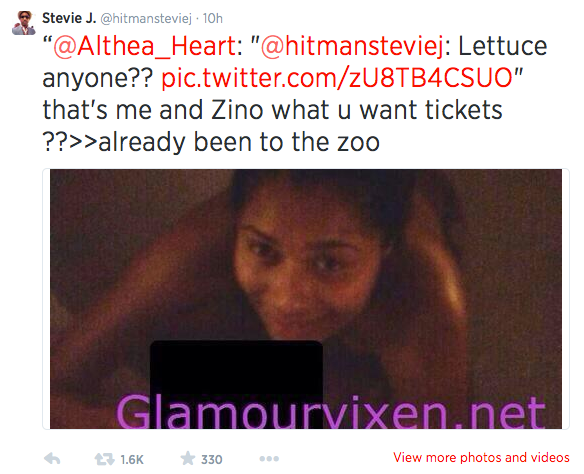
Task: Click the "that's me and Zino" text line
Action: click(x=153, y=110)
